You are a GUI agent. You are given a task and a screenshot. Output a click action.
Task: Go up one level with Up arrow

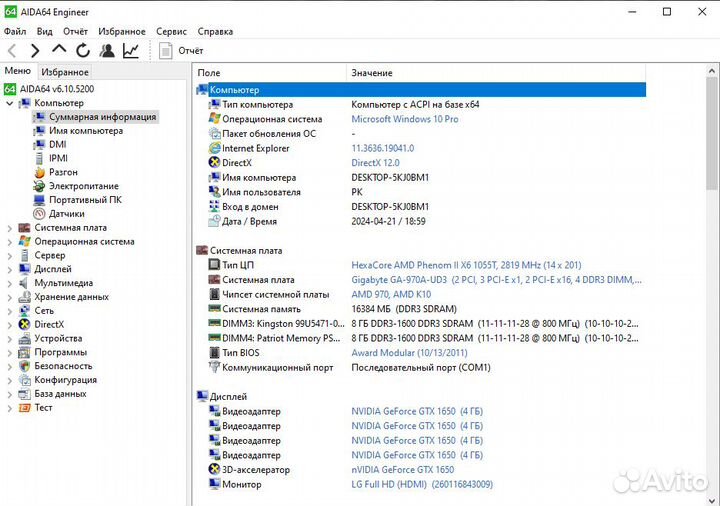point(59,50)
